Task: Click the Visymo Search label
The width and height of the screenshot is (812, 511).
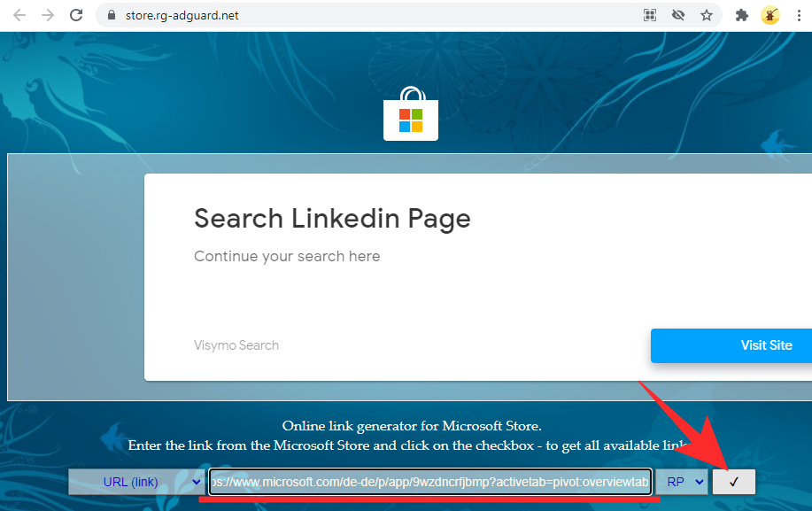Action: [236, 345]
